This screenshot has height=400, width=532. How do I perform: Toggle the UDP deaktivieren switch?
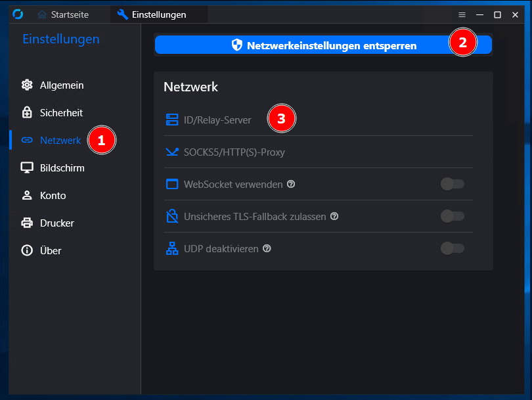click(453, 248)
